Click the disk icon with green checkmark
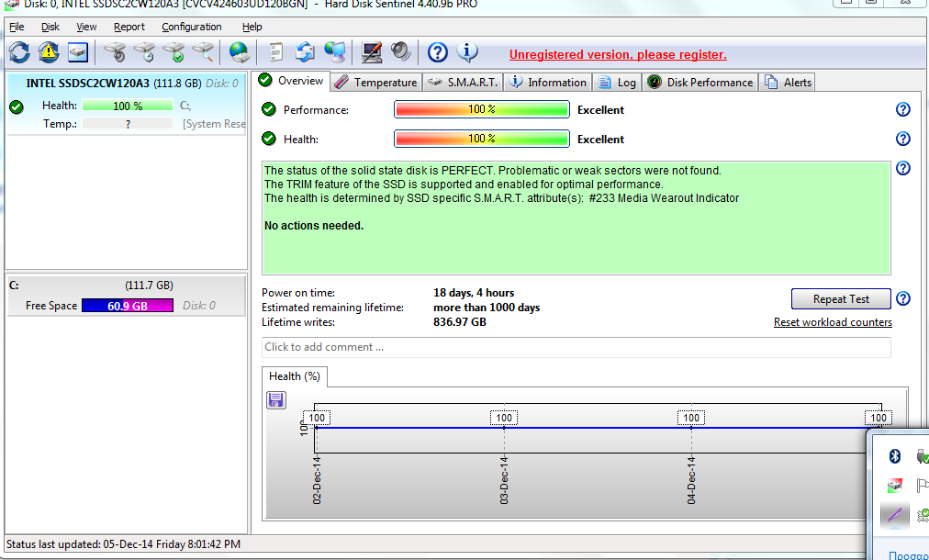Screen dimensions: 929x560 [174, 52]
